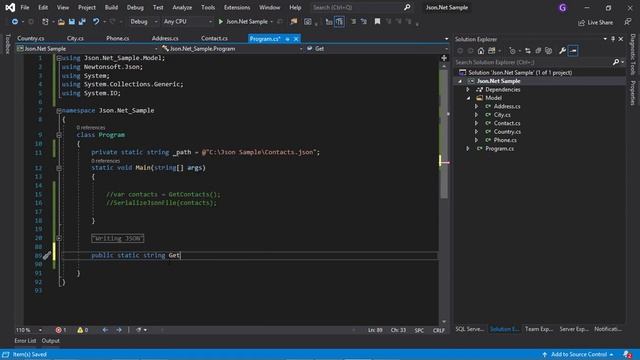Expand the collapsed Writing JSON region
The height and width of the screenshot is (360, 640).
(x=59, y=238)
